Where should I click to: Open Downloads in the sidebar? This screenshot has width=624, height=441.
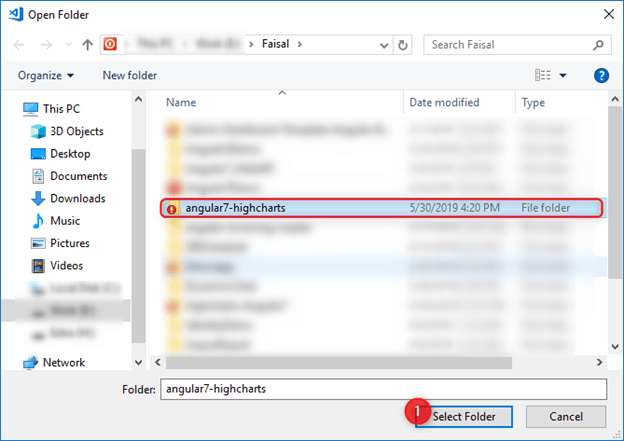tap(78, 198)
